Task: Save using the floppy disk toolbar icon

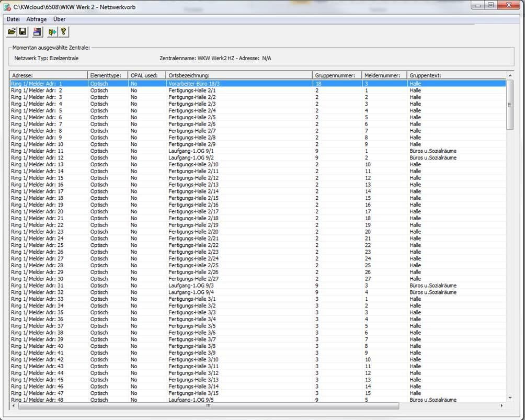Action: (x=23, y=32)
